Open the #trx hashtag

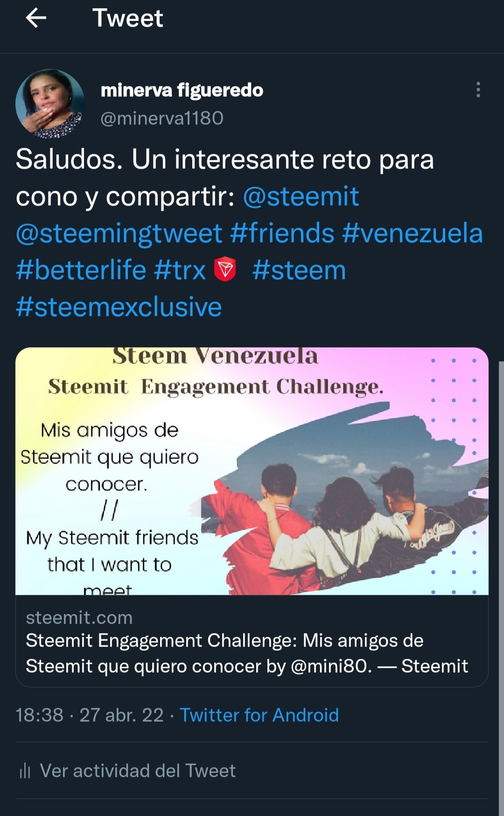(180, 270)
